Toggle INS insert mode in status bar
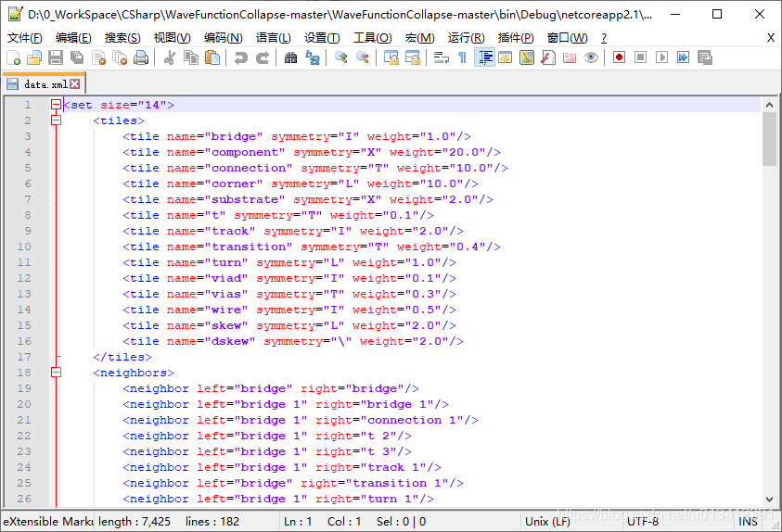 coord(748,522)
